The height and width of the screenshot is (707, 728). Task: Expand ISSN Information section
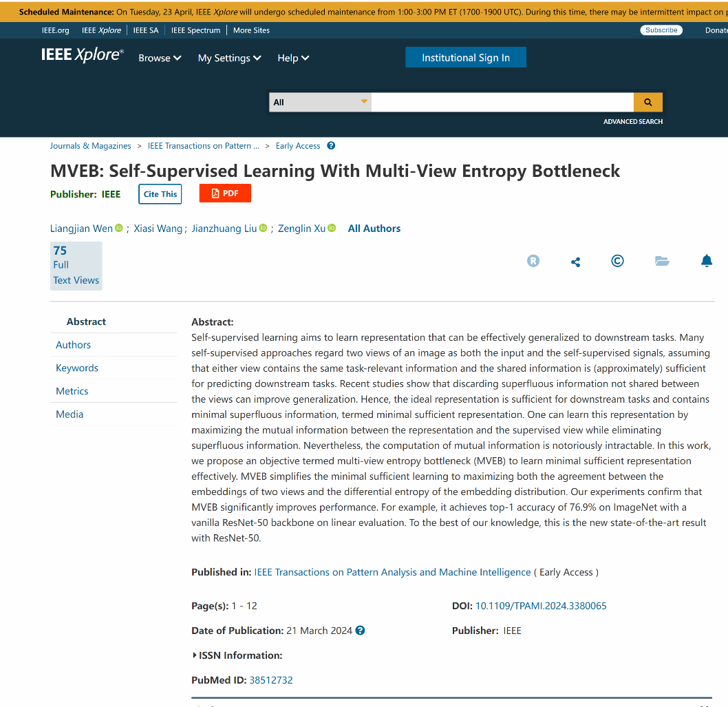(x=237, y=655)
